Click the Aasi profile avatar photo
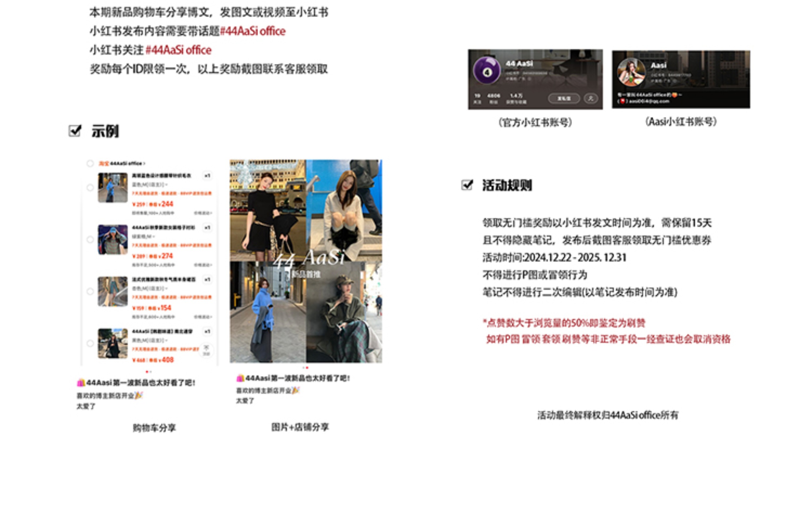This screenshot has height=528, width=812. [x=632, y=72]
